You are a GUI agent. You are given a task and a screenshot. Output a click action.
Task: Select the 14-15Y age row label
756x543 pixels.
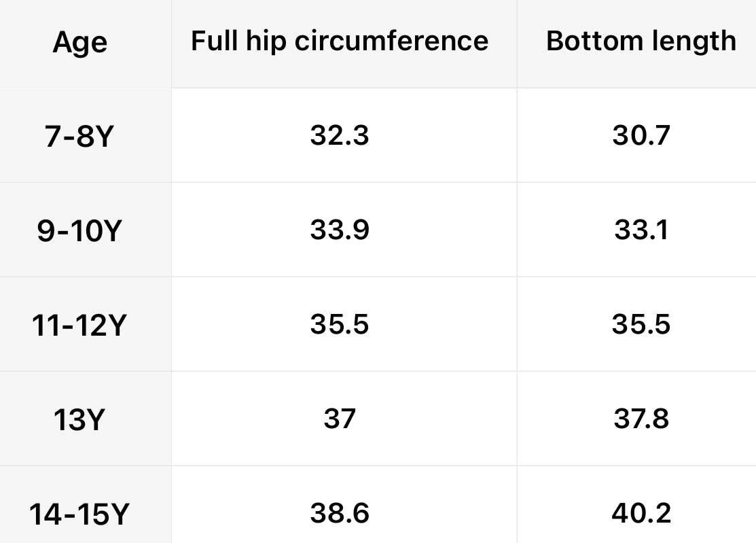tap(79, 514)
